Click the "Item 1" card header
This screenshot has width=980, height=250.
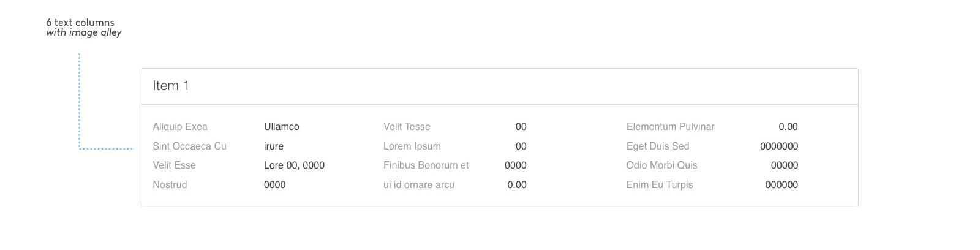coord(171,86)
